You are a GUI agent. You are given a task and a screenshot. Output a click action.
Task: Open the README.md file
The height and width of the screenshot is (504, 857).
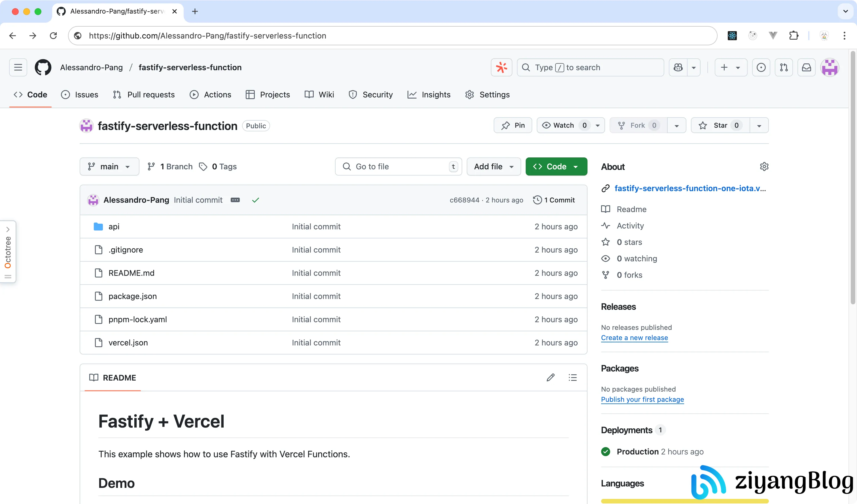click(131, 273)
